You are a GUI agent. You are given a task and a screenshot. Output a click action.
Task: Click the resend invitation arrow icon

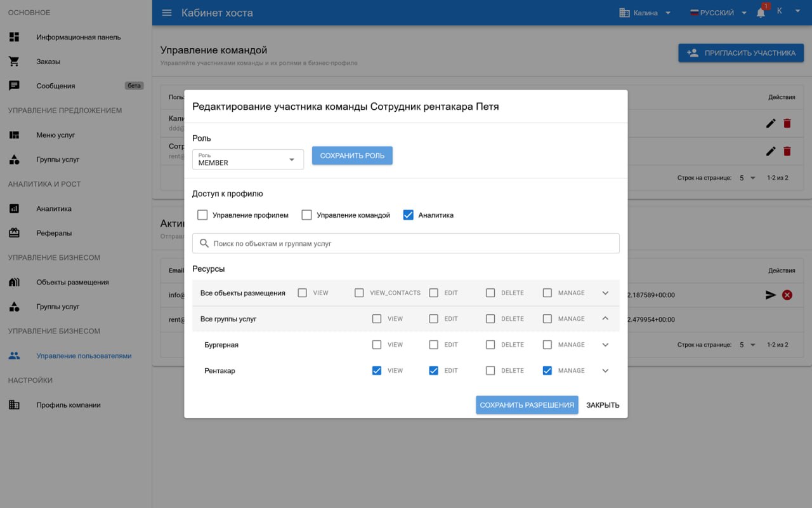(x=771, y=295)
